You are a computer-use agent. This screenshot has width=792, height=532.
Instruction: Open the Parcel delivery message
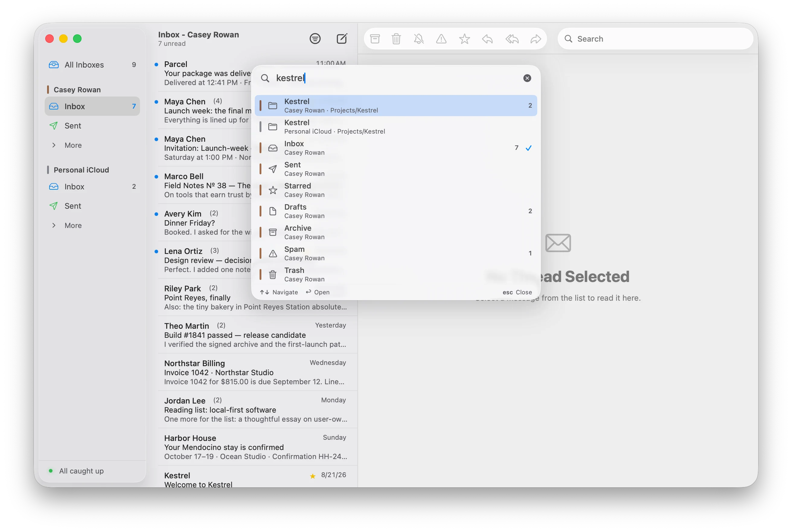point(205,73)
